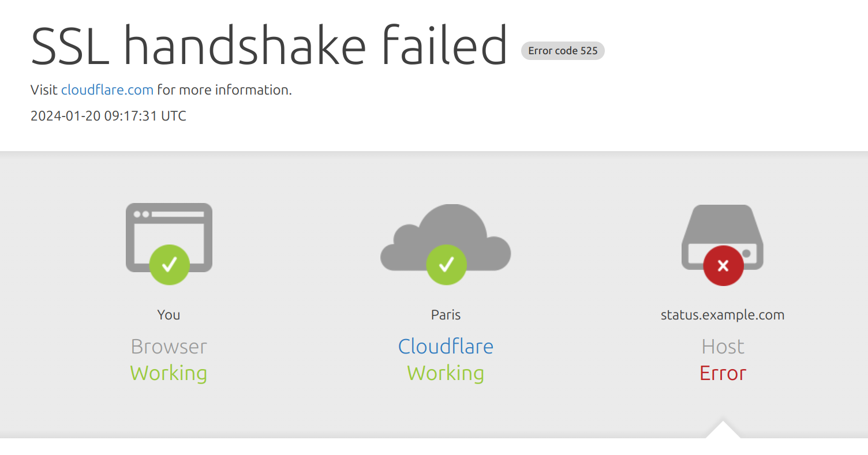Screen dimensions: 868x455
Task: Click the status.example.com hostname text
Action: pyautogui.click(x=723, y=315)
